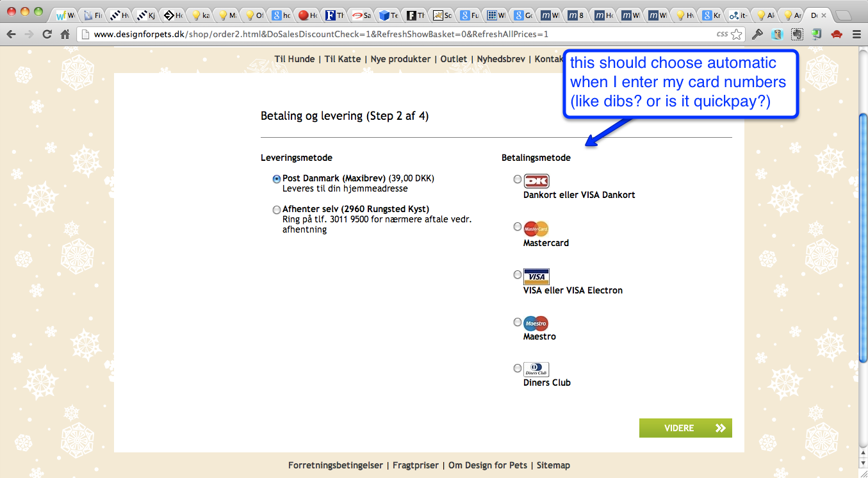Click the Dankort card logo
Viewport: 868px width, 478px height.
pos(536,181)
